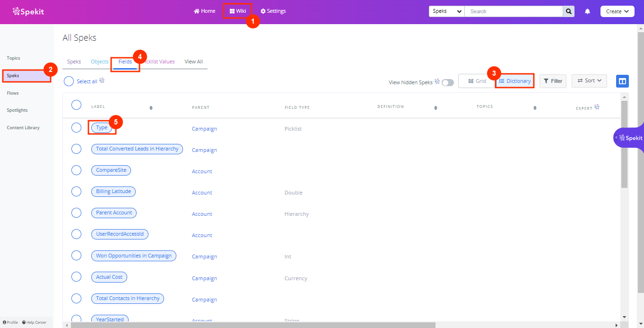Click the search magnifier button
This screenshot has height=328, width=644.
click(x=568, y=11)
